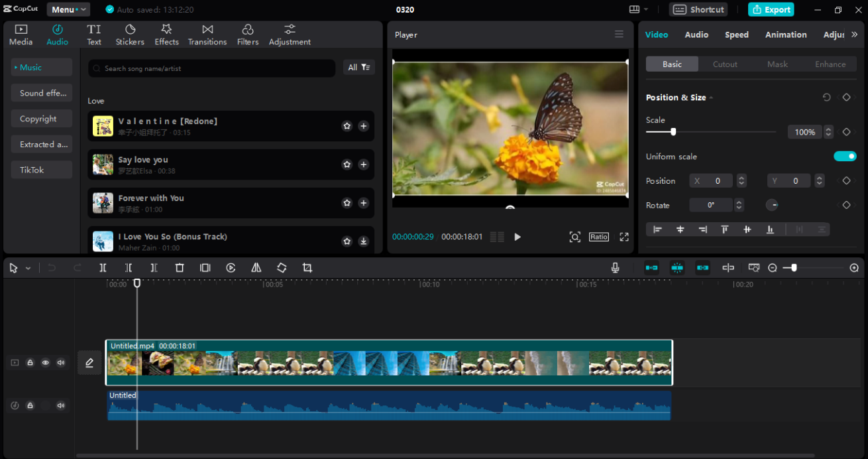Align clip to the top

725,229
